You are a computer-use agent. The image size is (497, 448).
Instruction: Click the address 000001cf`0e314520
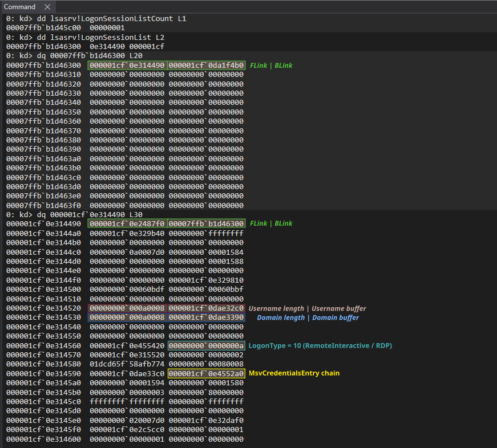pyautogui.click(x=43, y=308)
